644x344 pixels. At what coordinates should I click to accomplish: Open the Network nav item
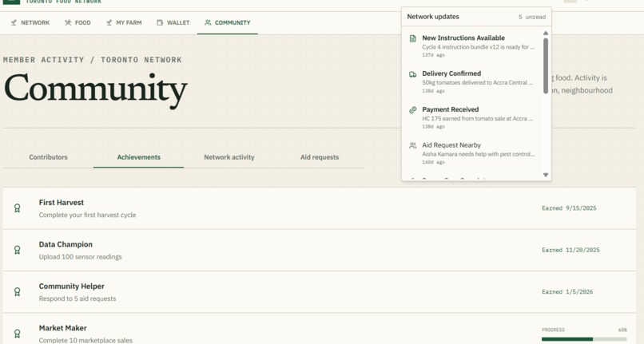point(30,22)
